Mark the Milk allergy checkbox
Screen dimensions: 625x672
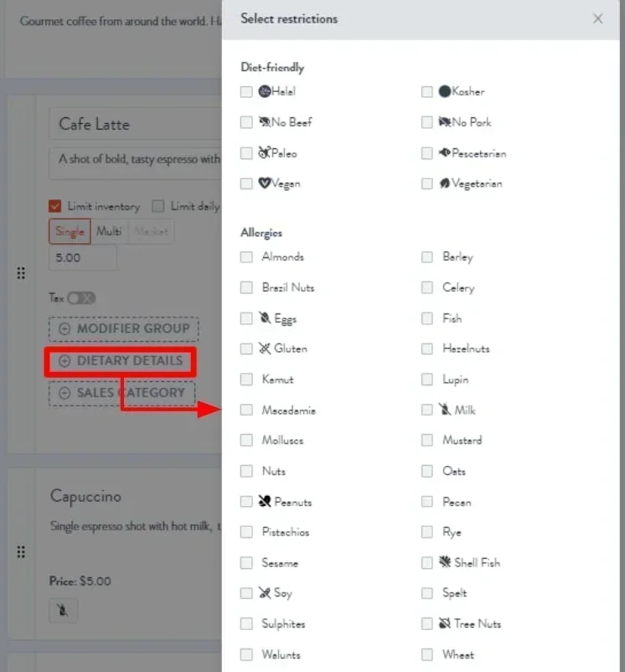click(x=427, y=410)
